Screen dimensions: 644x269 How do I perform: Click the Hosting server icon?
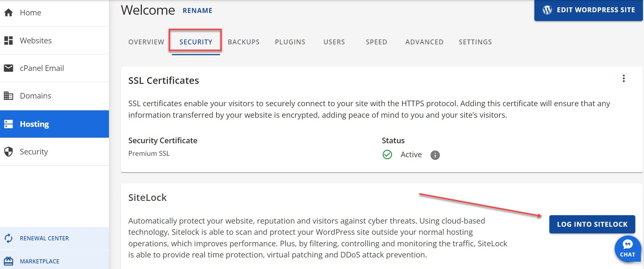(x=8, y=124)
